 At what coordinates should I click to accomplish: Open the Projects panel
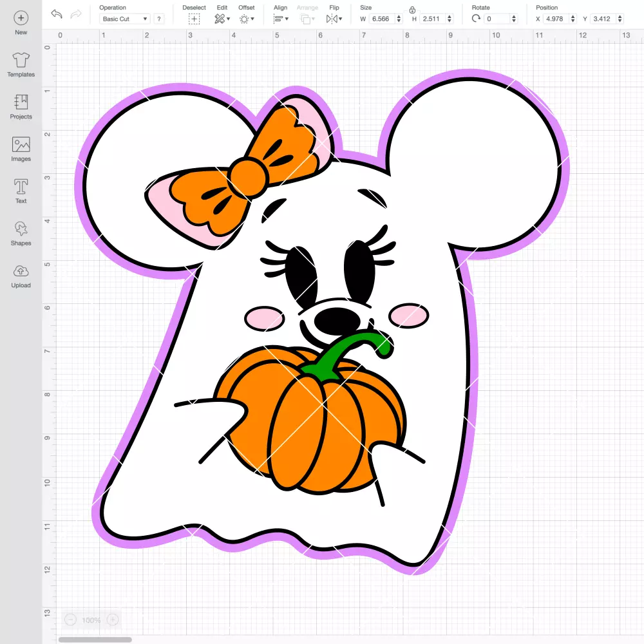[21, 107]
